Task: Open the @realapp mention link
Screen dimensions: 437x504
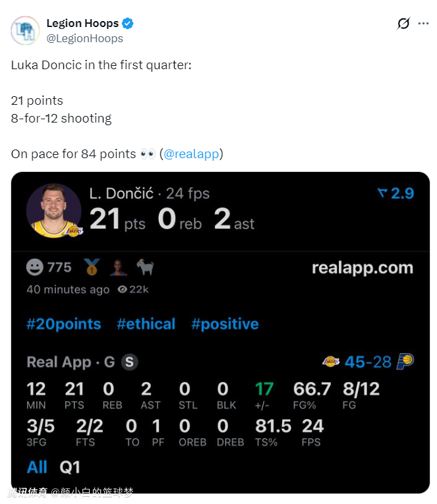Action: [192, 154]
